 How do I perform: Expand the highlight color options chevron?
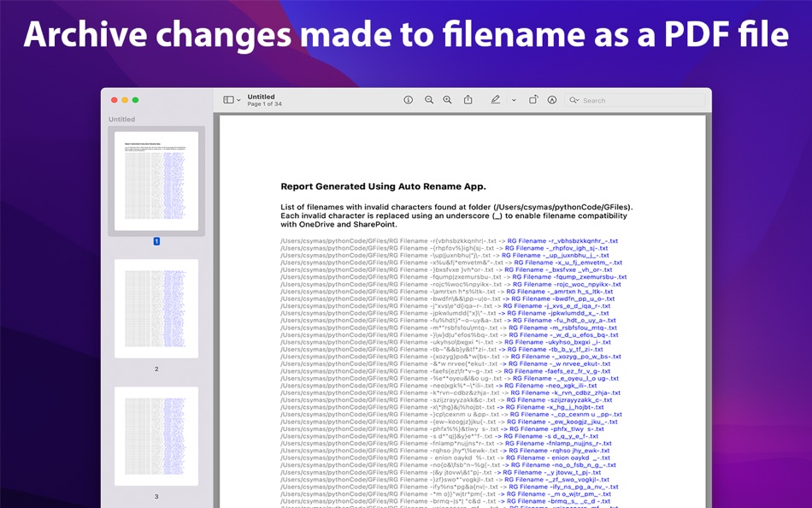pos(514,101)
